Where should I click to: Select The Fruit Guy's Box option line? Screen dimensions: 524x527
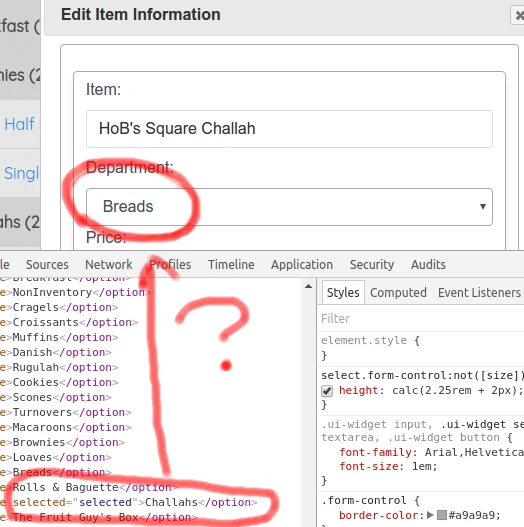click(99, 517)
